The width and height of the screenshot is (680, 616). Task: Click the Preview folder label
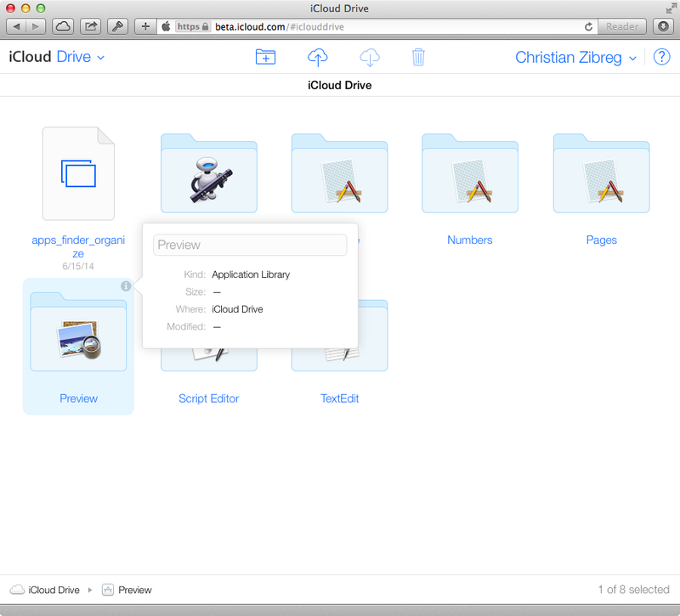[78, 398]
